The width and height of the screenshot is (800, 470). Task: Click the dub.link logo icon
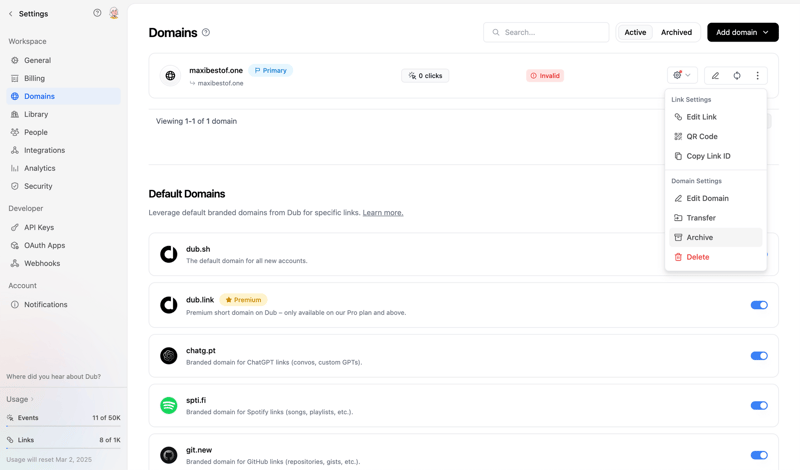(169, 305)
